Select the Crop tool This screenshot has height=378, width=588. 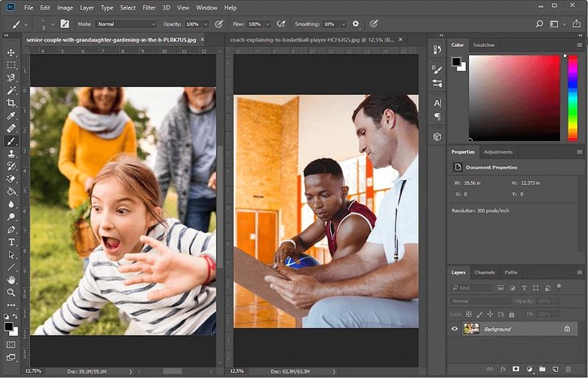[11, 103]
